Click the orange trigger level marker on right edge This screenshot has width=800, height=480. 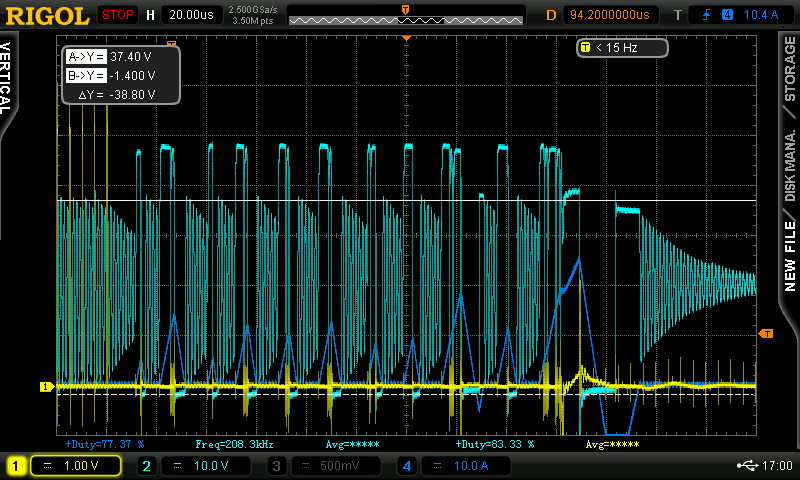(x=766, y=332)
